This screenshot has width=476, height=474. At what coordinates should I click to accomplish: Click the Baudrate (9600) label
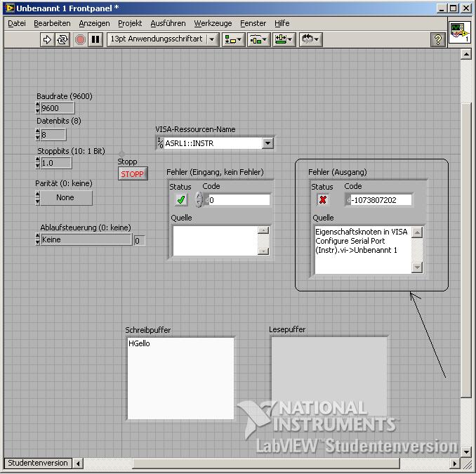pos(65,96)
